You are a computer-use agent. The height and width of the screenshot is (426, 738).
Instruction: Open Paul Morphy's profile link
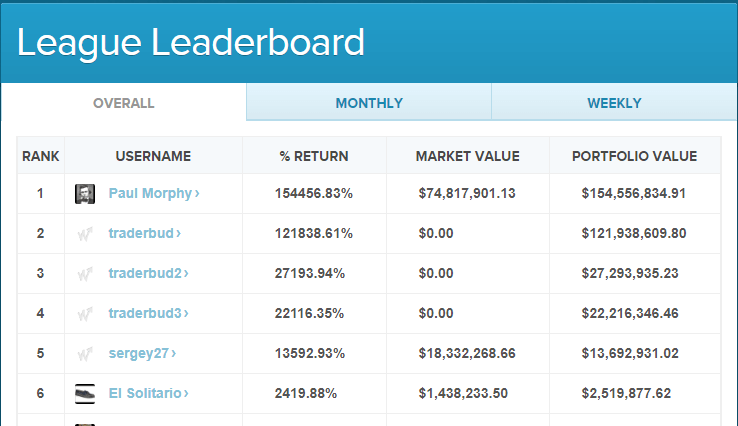pyautogui.click(x=154, y=193)
